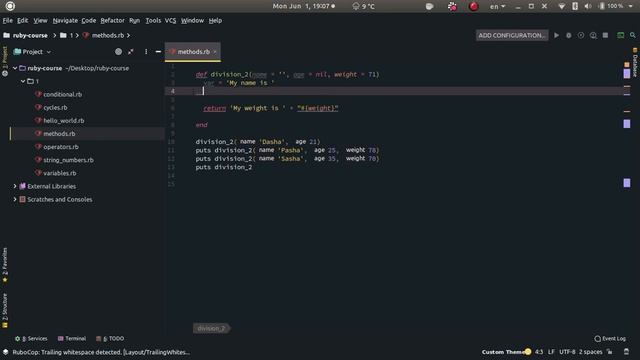This screenshot has width=640, height=360.
Task: Expand External Libraries node
Action: point(15,186)
